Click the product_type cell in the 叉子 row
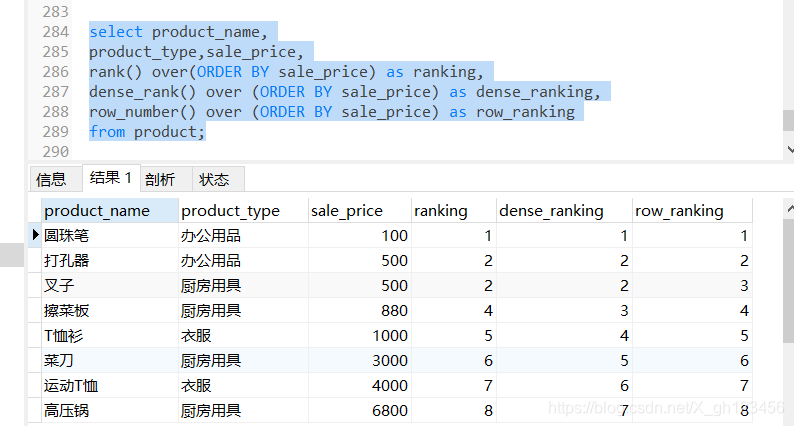794x426 pixels. (x=244, y=285)
